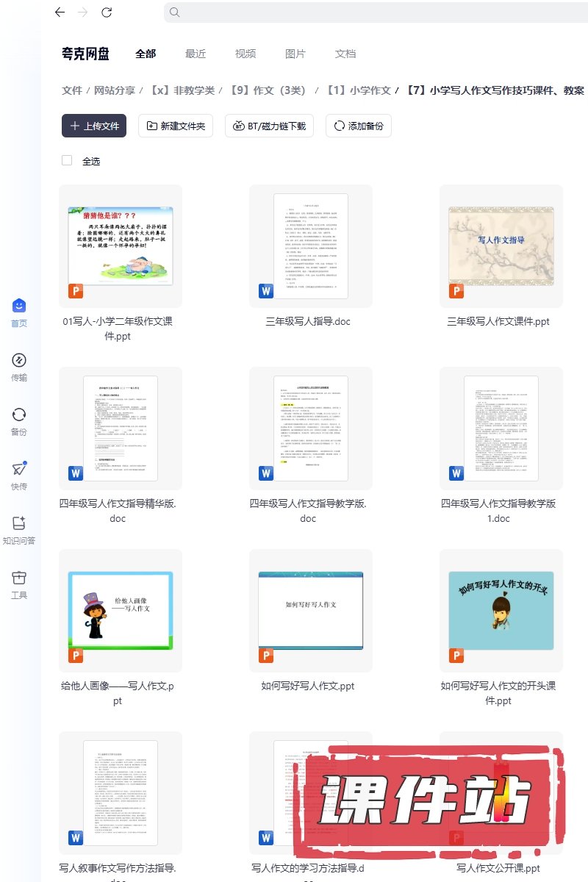Click the browser back arrow

60,12
